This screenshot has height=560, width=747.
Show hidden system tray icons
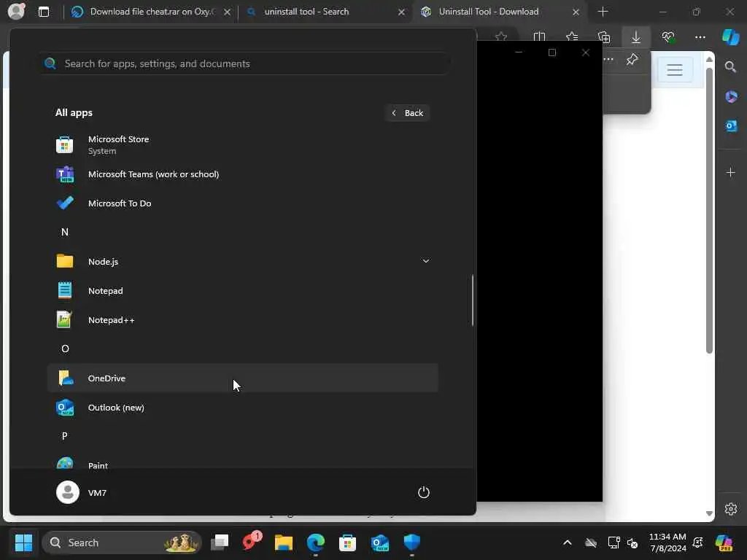(567, 542)
